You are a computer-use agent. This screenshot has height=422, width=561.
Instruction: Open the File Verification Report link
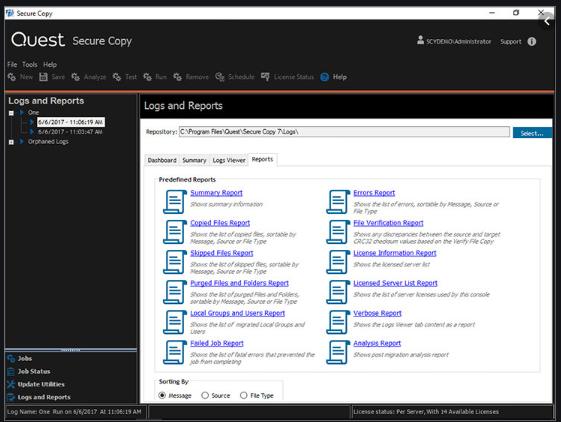(388, 223)
